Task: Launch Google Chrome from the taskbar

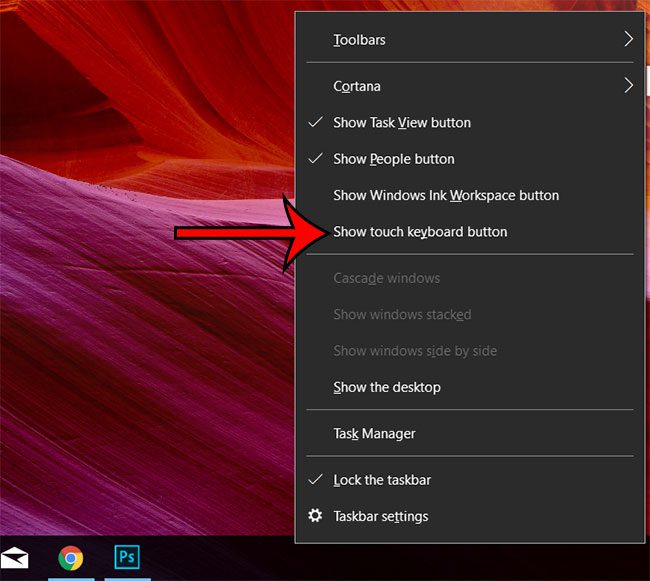Action: click(70, 558)
